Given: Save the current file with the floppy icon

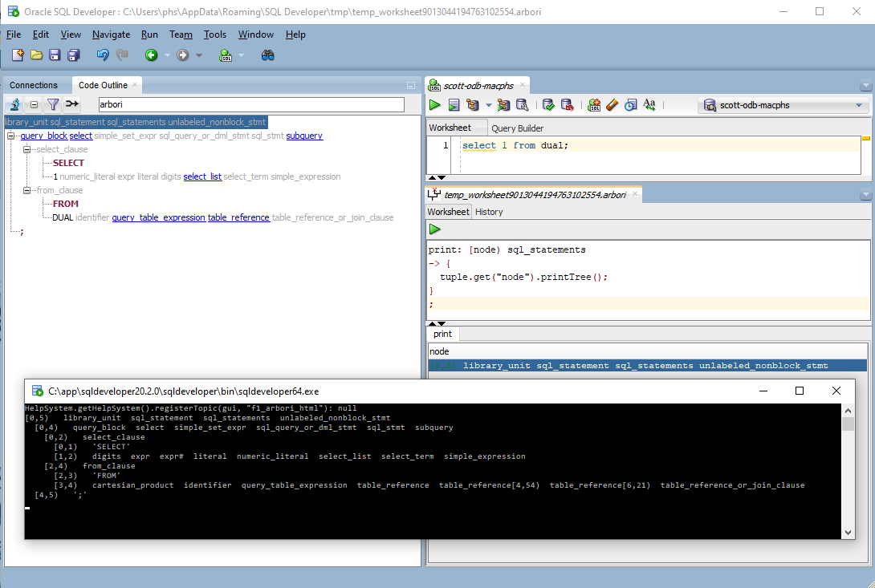Looking at the screenshot, I should 54,55.
